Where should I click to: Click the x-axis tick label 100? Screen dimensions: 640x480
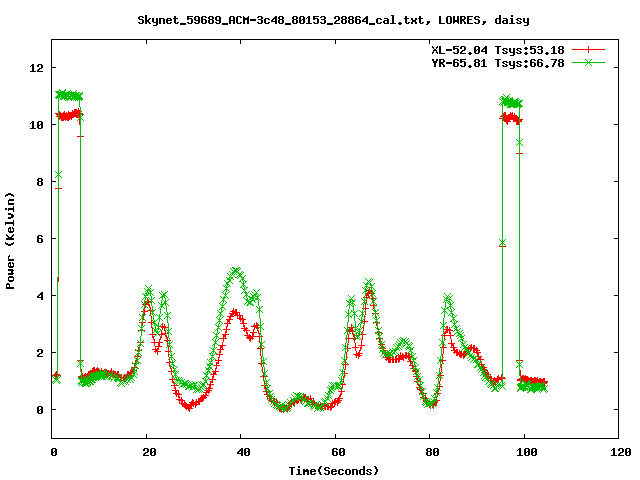click(527, 452)
